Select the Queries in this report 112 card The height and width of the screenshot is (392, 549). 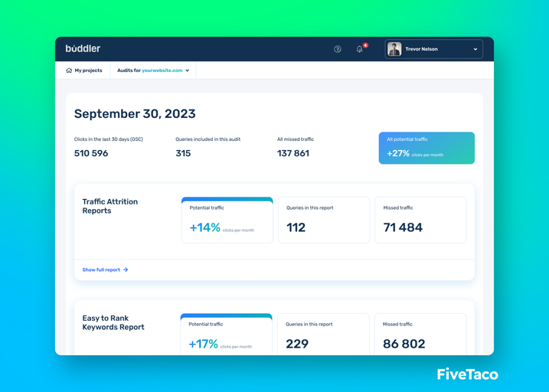point(324,220)
